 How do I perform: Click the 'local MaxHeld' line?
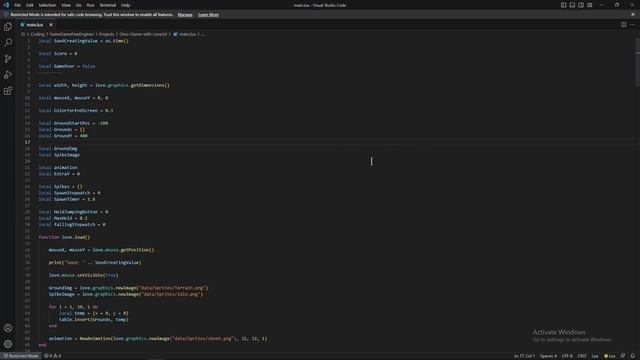[x=63, y=218]
